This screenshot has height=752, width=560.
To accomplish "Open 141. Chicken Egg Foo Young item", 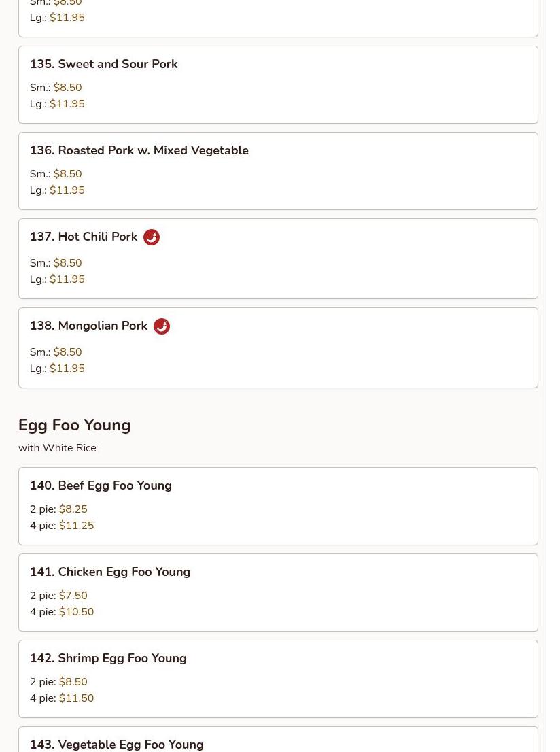I will coord(278,592).
